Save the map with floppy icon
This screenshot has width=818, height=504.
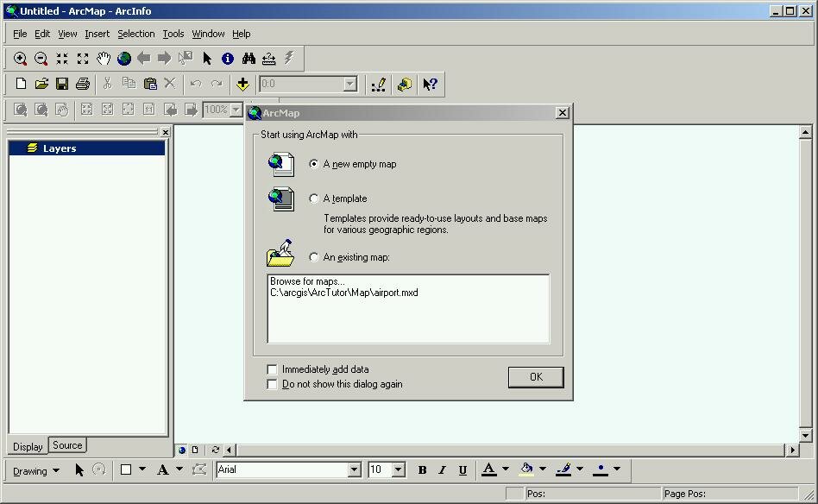coord(62,84)
